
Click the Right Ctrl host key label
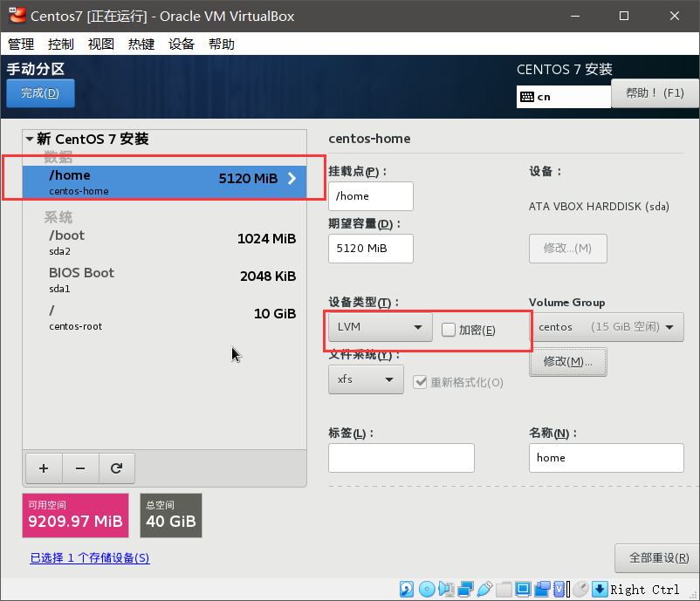(x=645, y=590)
